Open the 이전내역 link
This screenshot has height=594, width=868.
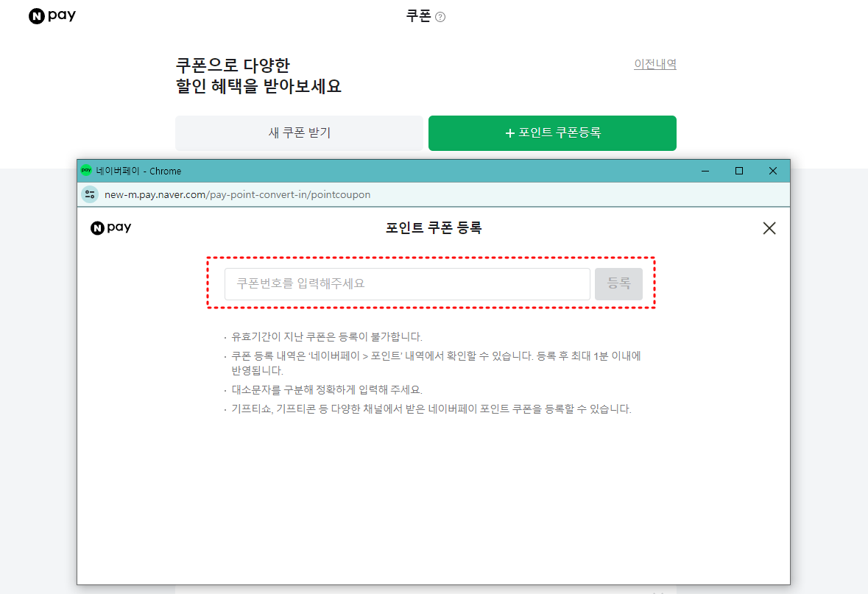(x=655, y=64)
